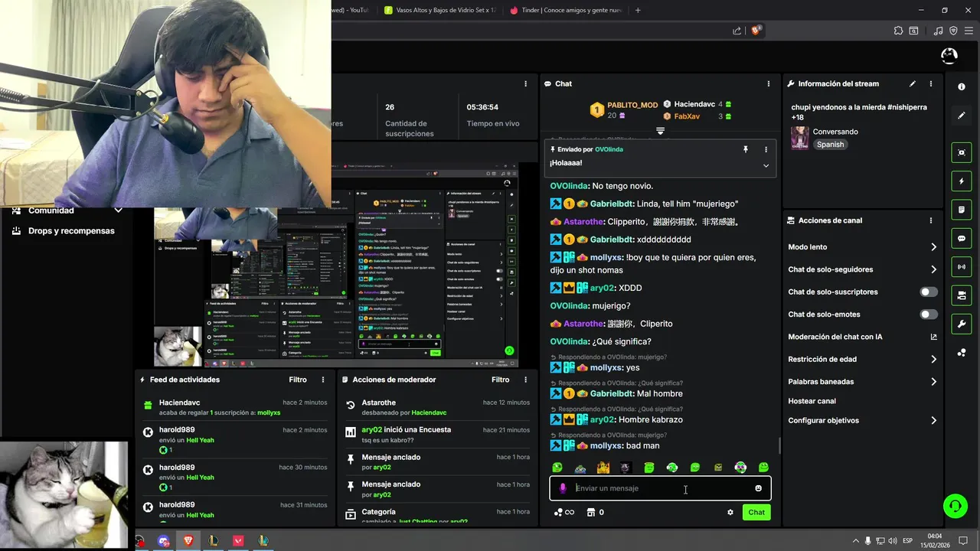Click Hostear canal option
Image resolution: width=980 pixels, height=551 pixels.
point(812,401)
